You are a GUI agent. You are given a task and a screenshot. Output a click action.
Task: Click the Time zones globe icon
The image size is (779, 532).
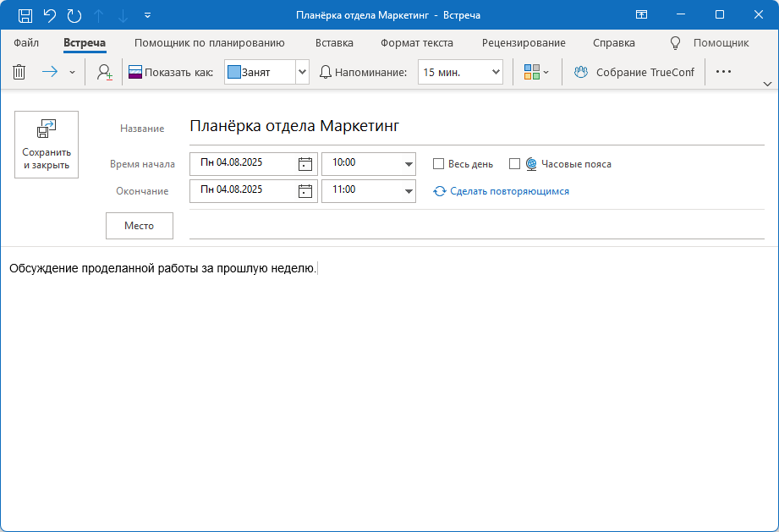point(531,164)
